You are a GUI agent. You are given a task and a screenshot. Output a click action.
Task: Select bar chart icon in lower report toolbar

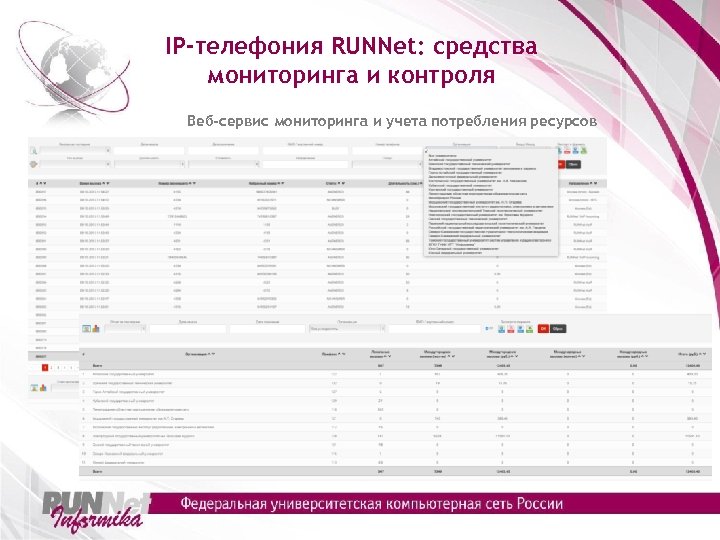[x=96, y=329]
